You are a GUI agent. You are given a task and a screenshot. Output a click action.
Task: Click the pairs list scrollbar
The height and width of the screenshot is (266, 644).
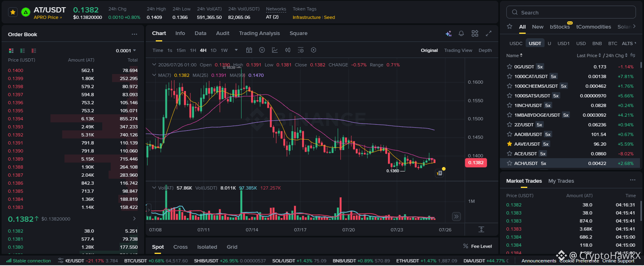tap(641, 64)
